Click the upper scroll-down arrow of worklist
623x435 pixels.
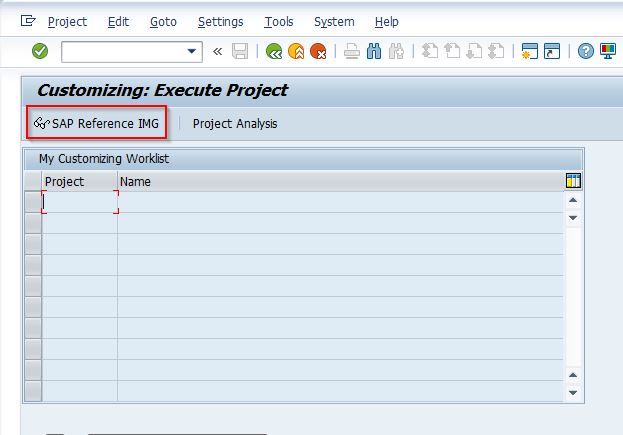click(x=573, y=218)
